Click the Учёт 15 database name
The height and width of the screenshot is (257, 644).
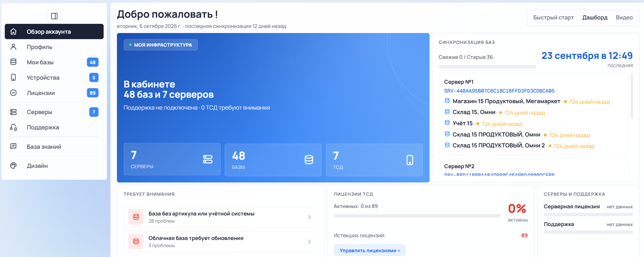click(462, 124)
